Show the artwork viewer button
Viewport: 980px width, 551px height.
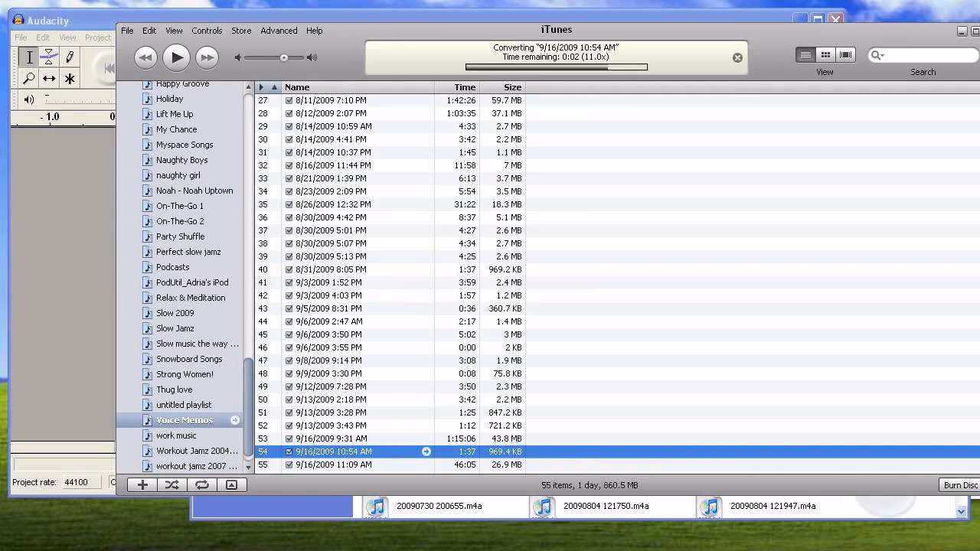[231, 484]
